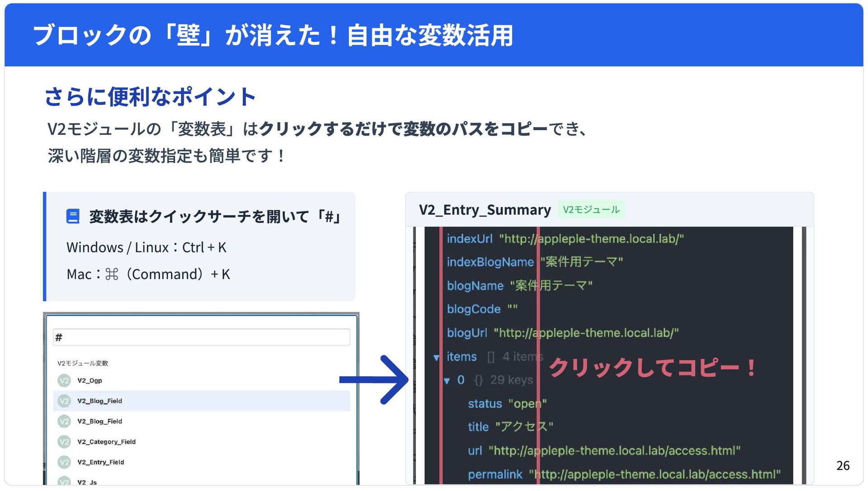Click V2 icon of second V2_Blog_Field row
The image size is (868, 491).
pos(64,421)
